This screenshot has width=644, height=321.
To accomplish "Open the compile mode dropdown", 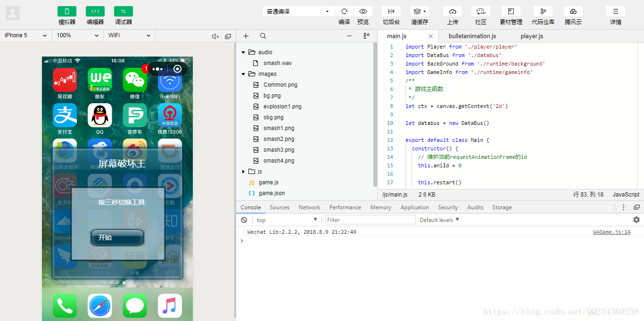I will (x=298, y=11).
